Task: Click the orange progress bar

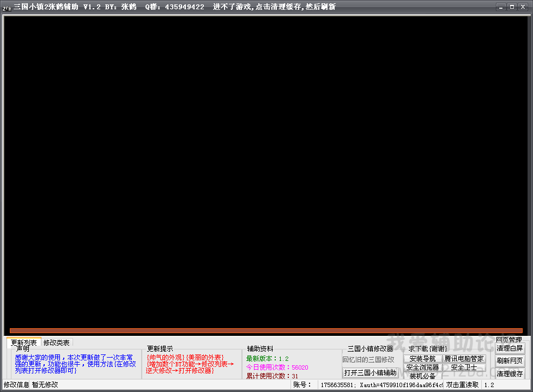Action: click(266, 330)
